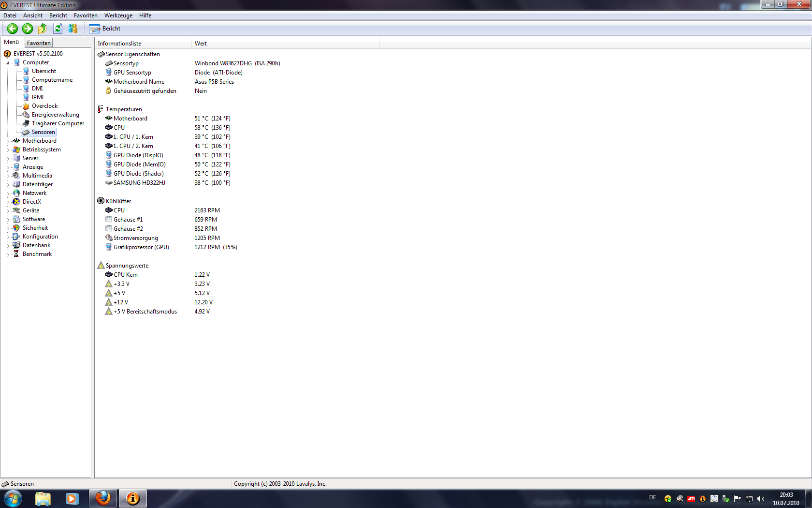Select EVEREST v5.50.2100 root tree node
The width and height of the screenshot is (812, 508).
38,54
